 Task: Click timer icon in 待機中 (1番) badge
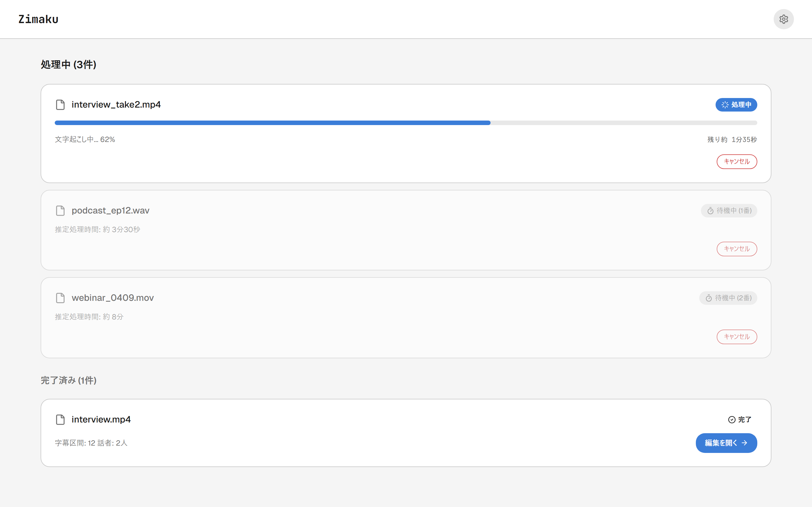point(710,211)
